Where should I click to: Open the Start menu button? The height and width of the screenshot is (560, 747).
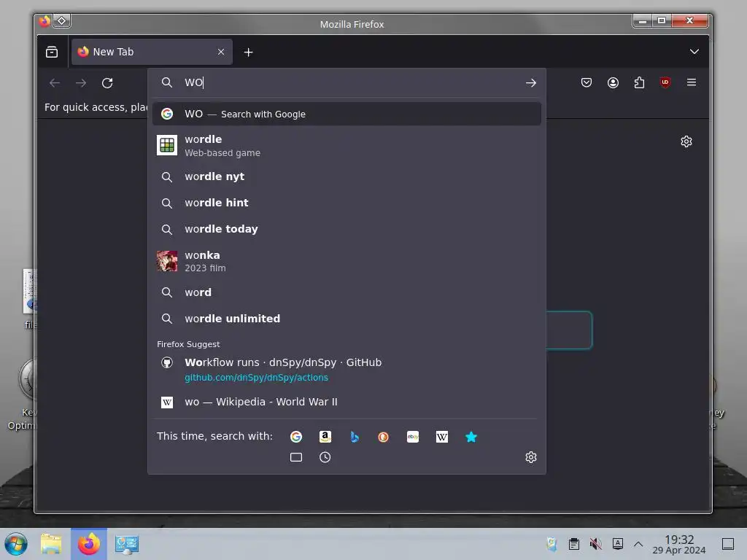(16, 544)
